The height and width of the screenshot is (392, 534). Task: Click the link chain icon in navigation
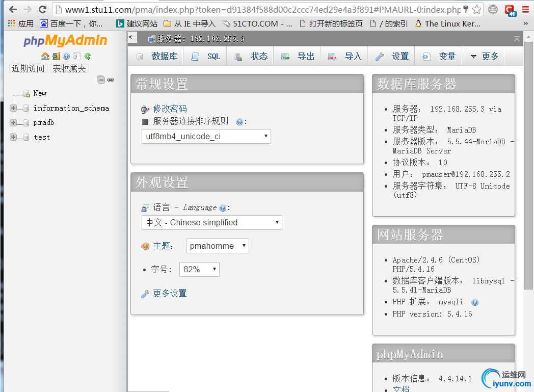(x=111, y=80)
